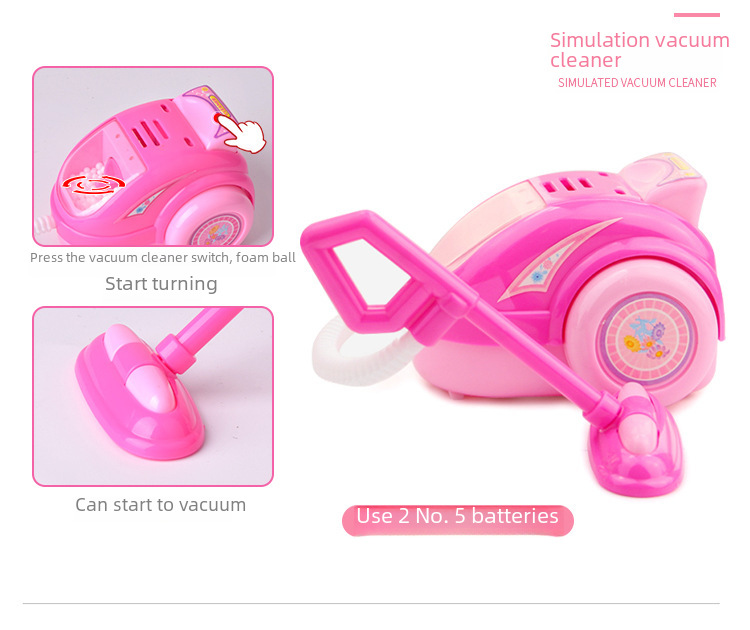Click the 'Simulation vacuum cleaner' heading
The width and height of the screenshot is (750, 630).
[x=640, y=50]
